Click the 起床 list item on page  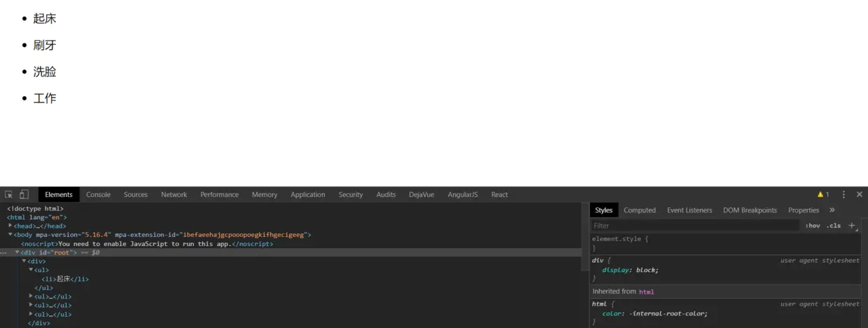coord(45,19)
